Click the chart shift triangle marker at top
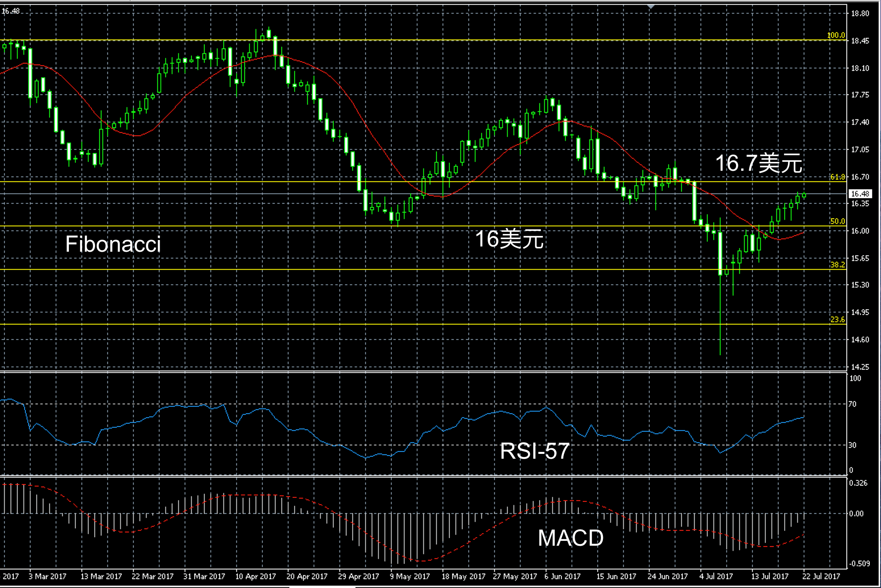881x588 pixels. pyautogui.click(x=650, y=7)
